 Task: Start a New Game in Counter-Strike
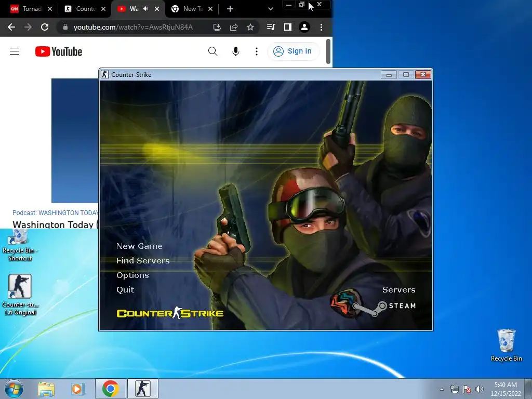(139, 246)
